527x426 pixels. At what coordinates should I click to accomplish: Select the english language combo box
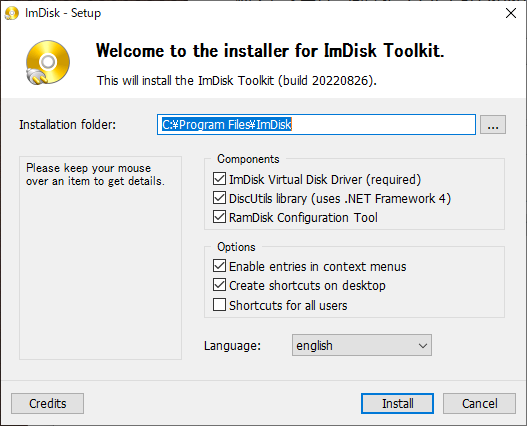(x=362, y=345)
